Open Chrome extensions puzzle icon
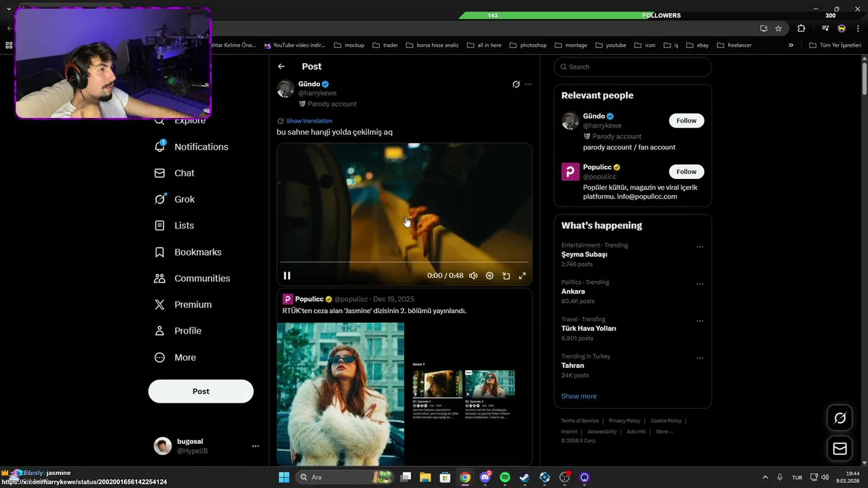The image size is (868, 488). pyautogui.click(x=802, y=28)
